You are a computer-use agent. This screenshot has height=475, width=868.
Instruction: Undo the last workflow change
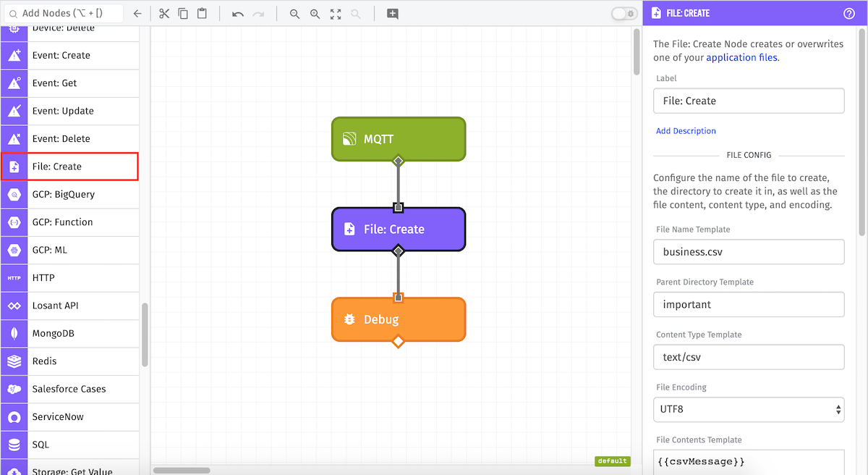[x=237, y=14]
